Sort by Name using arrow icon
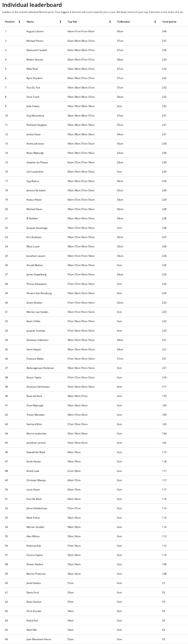Viewport: 188px width, 644px height. point(60,22)
